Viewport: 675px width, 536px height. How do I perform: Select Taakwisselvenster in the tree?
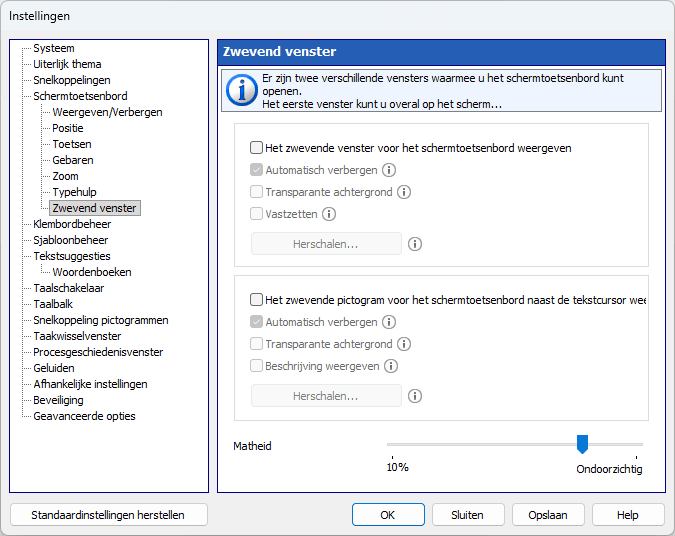pos(77,336)
